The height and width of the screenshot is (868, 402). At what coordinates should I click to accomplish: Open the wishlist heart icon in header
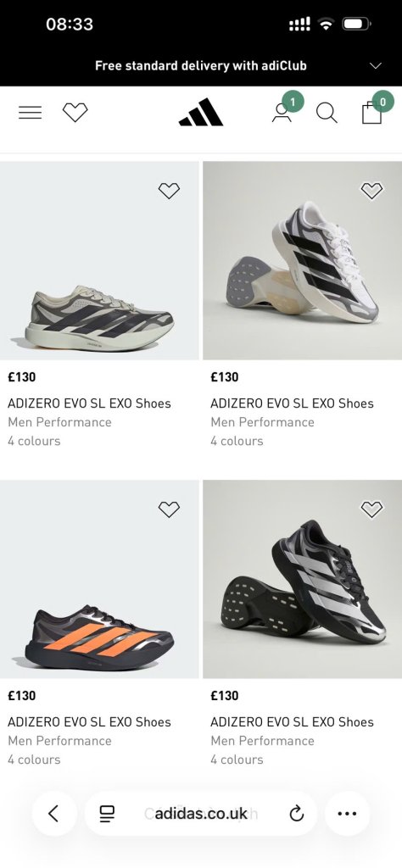[75, 113]
